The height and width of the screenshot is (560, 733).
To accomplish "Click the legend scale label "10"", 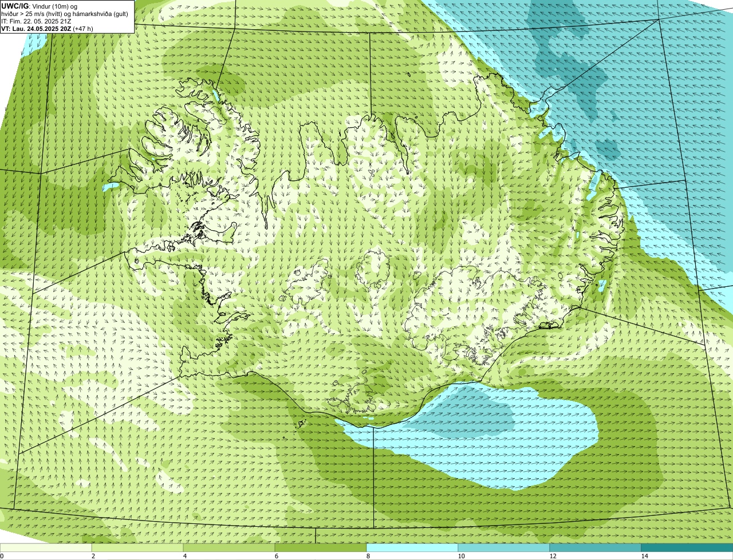I will [x=461, y=556].
